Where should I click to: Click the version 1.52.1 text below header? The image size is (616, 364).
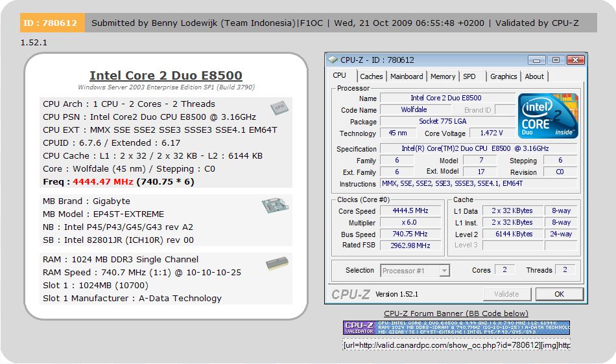(x=34, y=42)
